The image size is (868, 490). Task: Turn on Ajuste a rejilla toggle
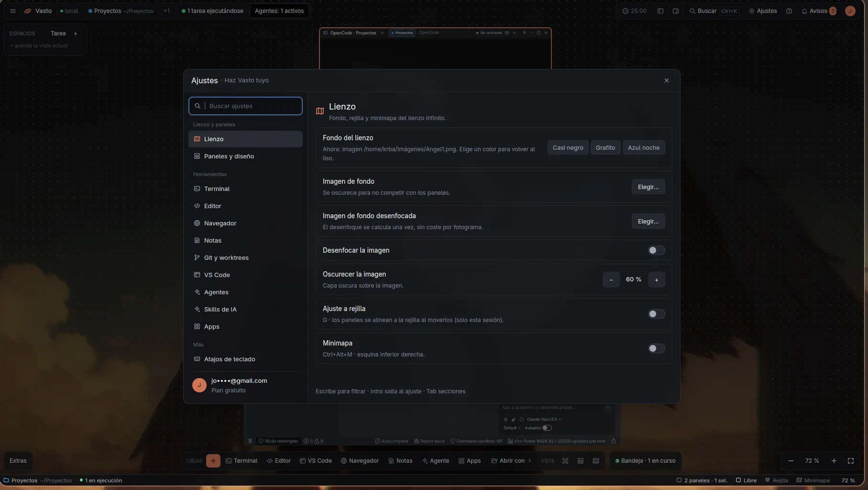(x=656, y=314)
